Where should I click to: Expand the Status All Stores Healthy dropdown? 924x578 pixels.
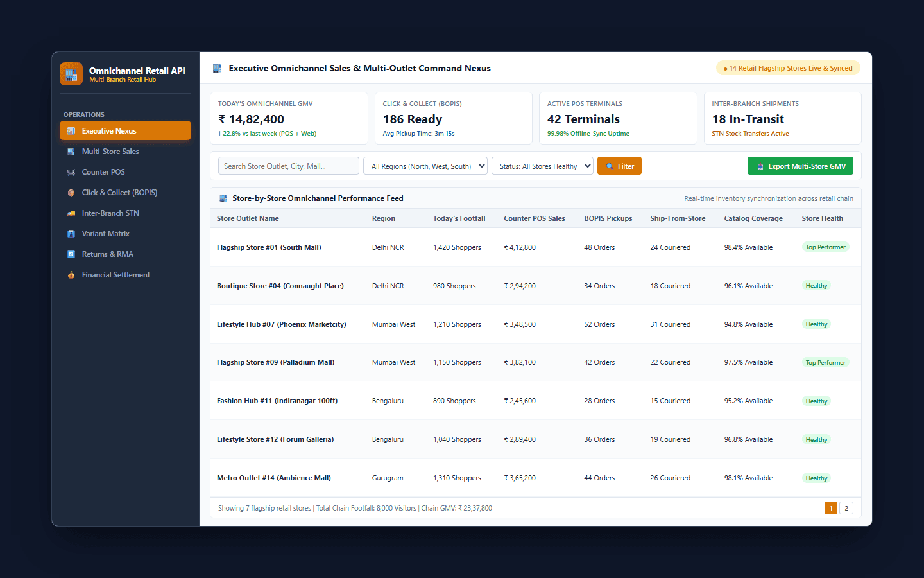(x=542, y=166)
